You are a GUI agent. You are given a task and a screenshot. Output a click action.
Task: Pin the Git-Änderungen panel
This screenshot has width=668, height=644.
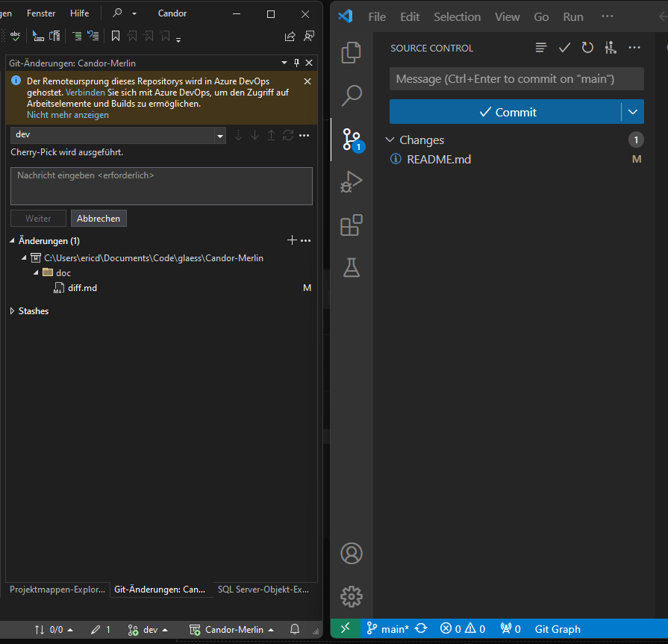[297, 63]
